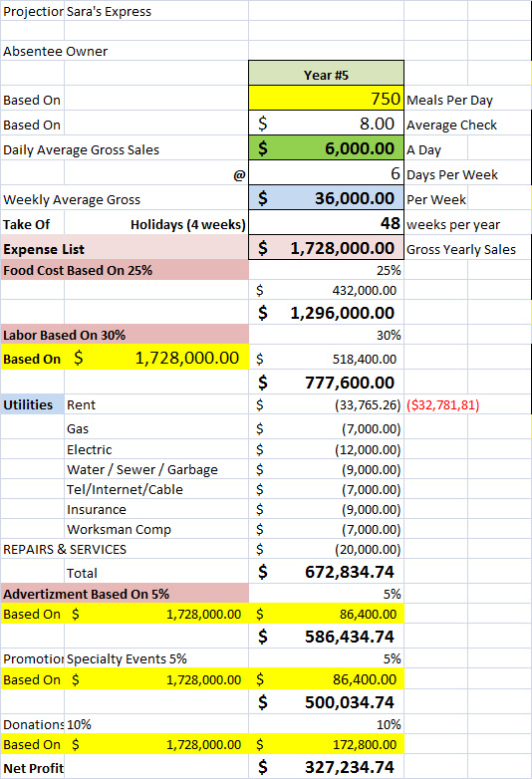Select the 48 weeks per year cell

326,222
